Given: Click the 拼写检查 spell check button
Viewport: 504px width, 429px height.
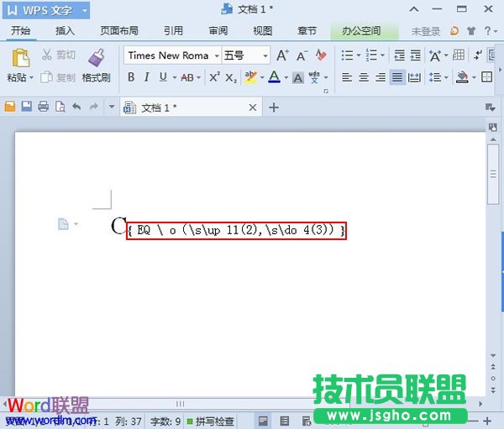Looking at the screenshot, I should pyautogui.click(x=210, y=421).
